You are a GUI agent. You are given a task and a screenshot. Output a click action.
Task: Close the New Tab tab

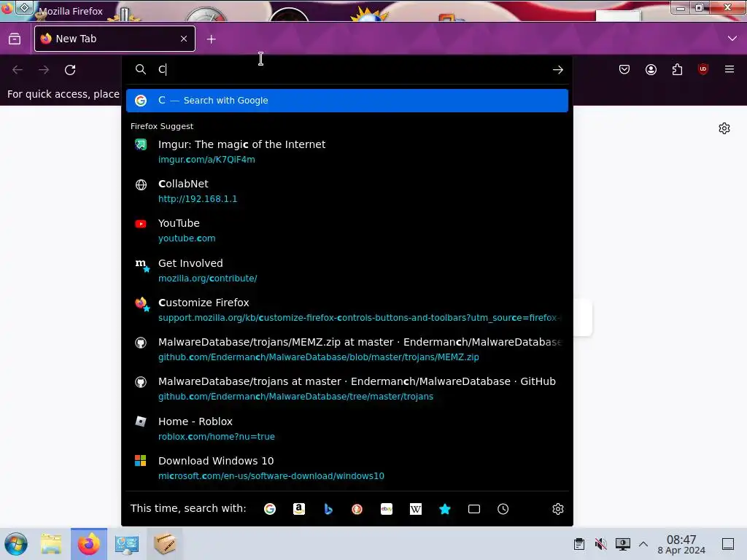(184, 39)
